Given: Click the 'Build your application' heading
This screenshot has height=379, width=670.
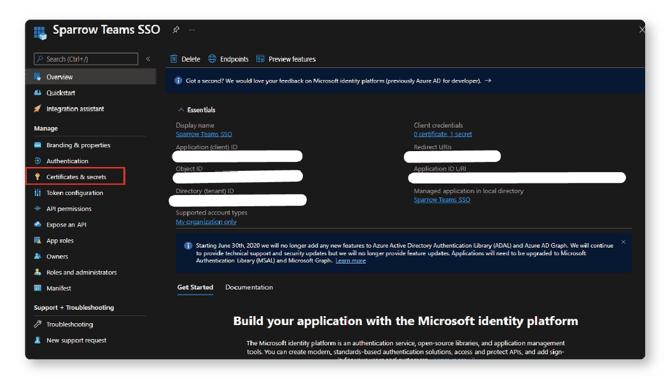Looking at the screenshot, I should pyautogui.click(x=406, y=321).
